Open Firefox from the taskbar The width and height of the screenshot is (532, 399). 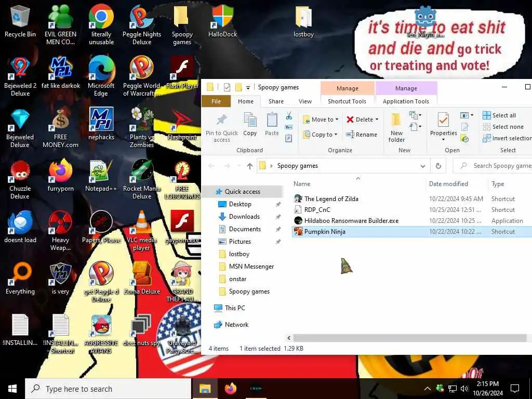click(x=231, y=389)
